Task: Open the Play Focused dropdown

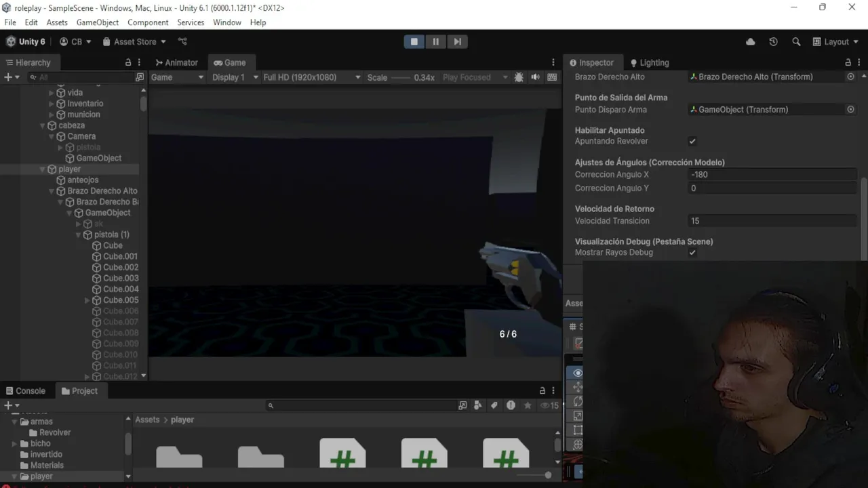Action: point(475,77)
